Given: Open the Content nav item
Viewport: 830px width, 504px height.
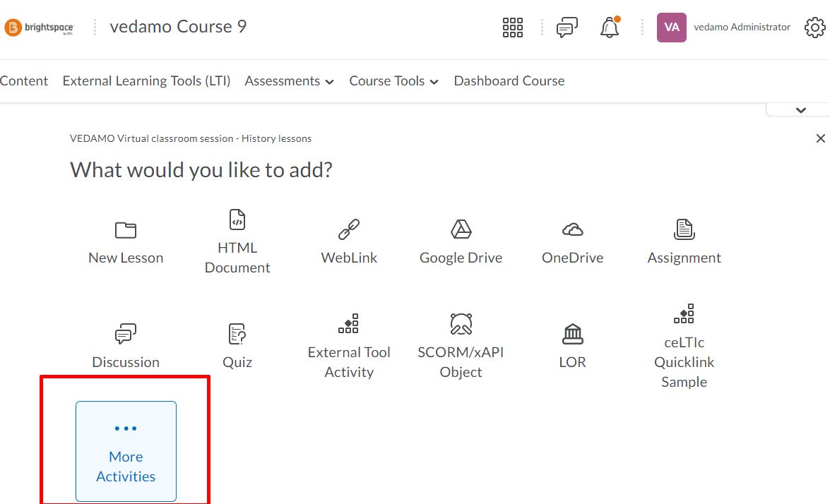Looking at the screenshot, I should [24, 81].
